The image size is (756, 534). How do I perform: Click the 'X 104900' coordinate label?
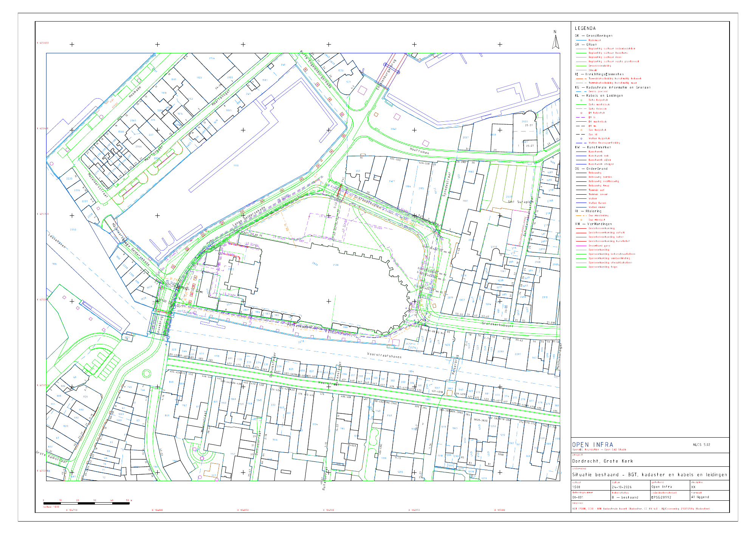pos(329,510)
